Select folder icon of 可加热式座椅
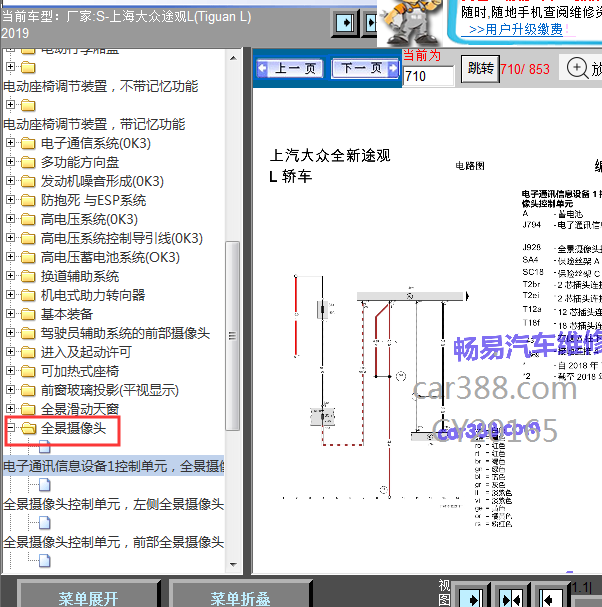The height and width of the screenshot is (607, 602). coord(28,371)
